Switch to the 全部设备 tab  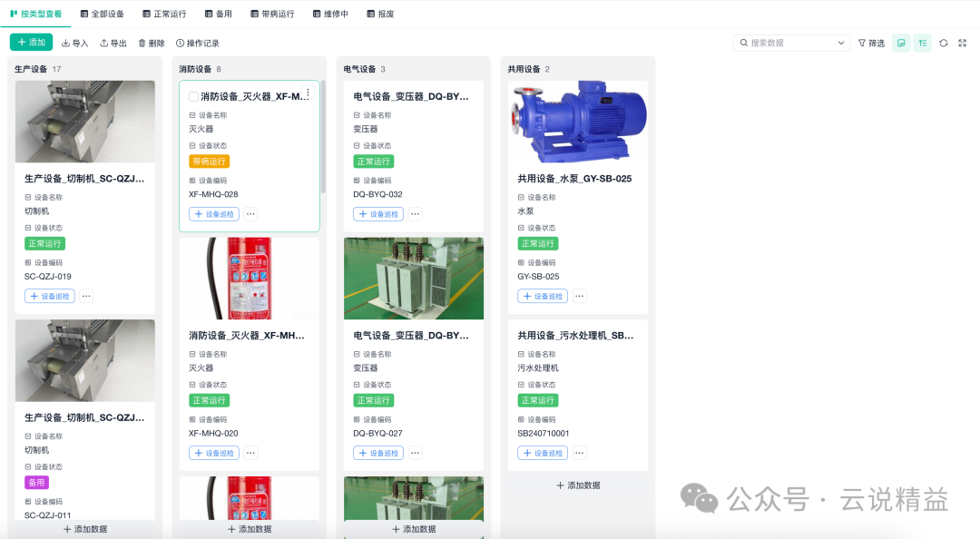click(103, 14)
